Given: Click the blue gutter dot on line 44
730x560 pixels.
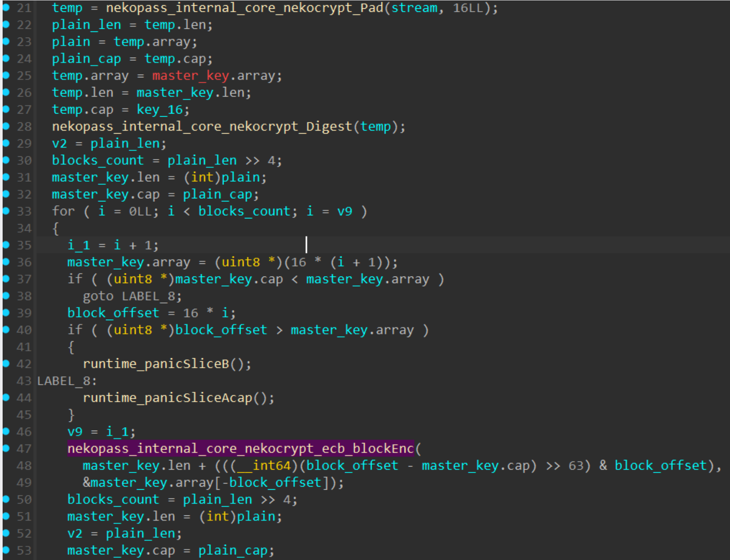Looking at the screenshot, I should pyautogui.click(x=6, y=398).
